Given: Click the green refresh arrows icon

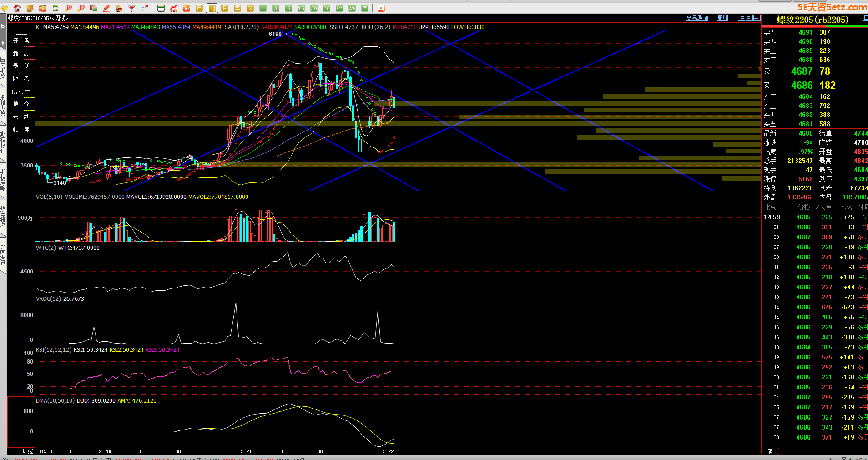Looking at the screenshot, I should 56,8.
